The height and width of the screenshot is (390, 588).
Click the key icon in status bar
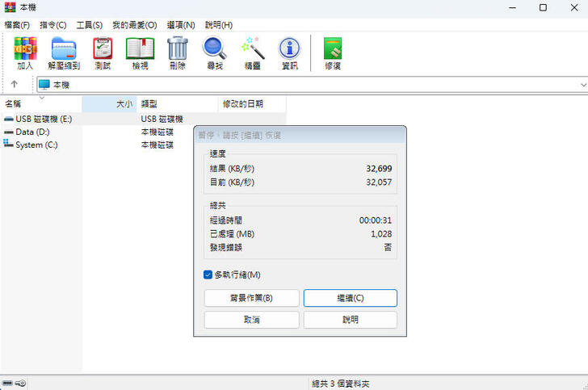[x=21, y=384]
